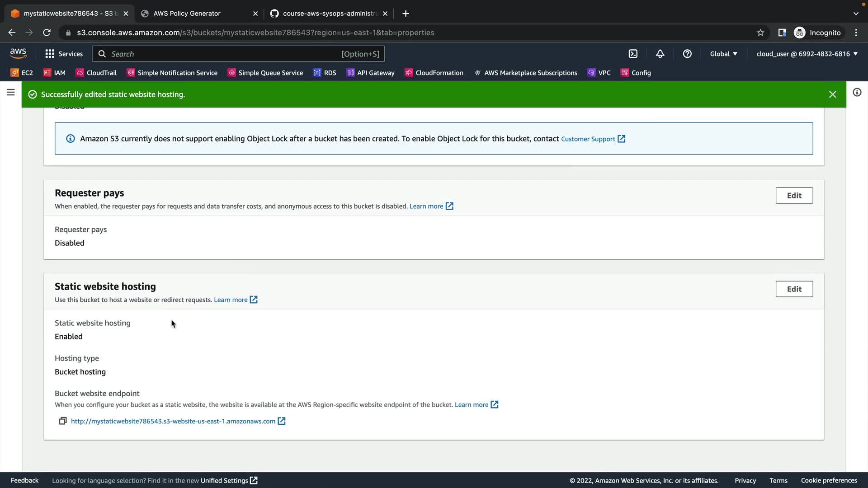868x488 pixels.
Task: Expand the Global region dropdown
Action: (x=723, y=54)
